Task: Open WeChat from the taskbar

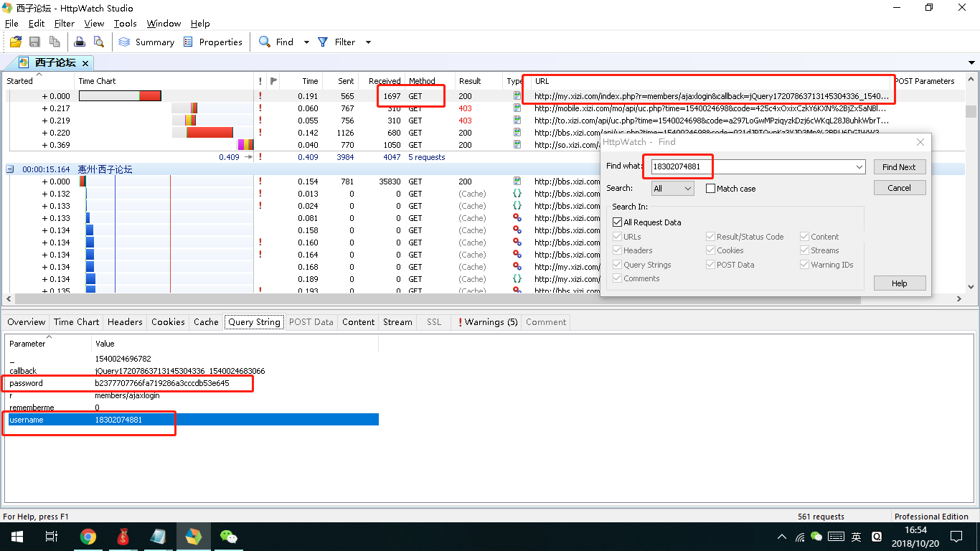Action: point(229,537)
